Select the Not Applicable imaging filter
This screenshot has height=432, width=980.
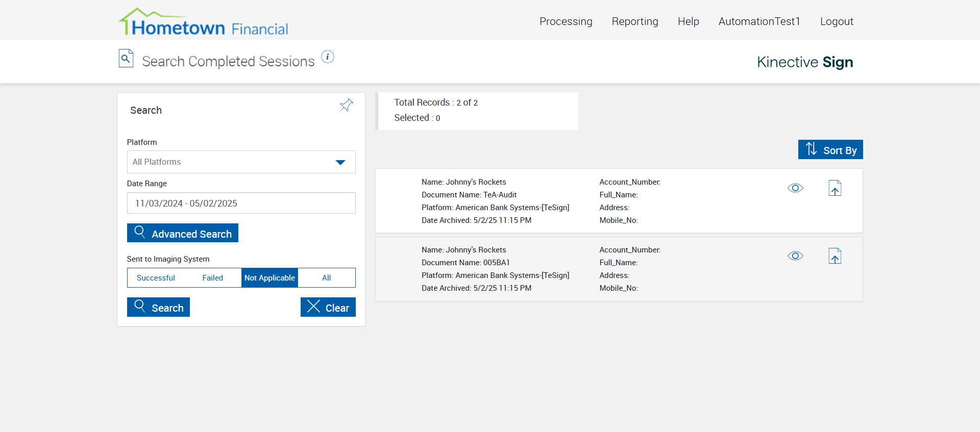(x=269, y=278)
